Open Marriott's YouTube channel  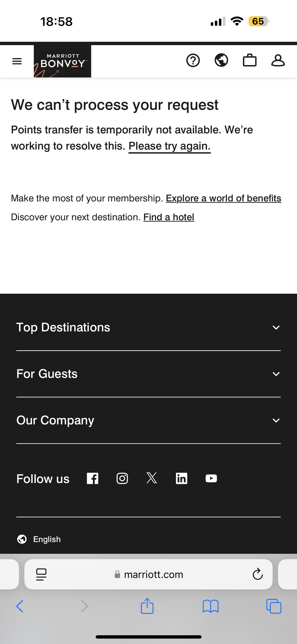point(211,478)
